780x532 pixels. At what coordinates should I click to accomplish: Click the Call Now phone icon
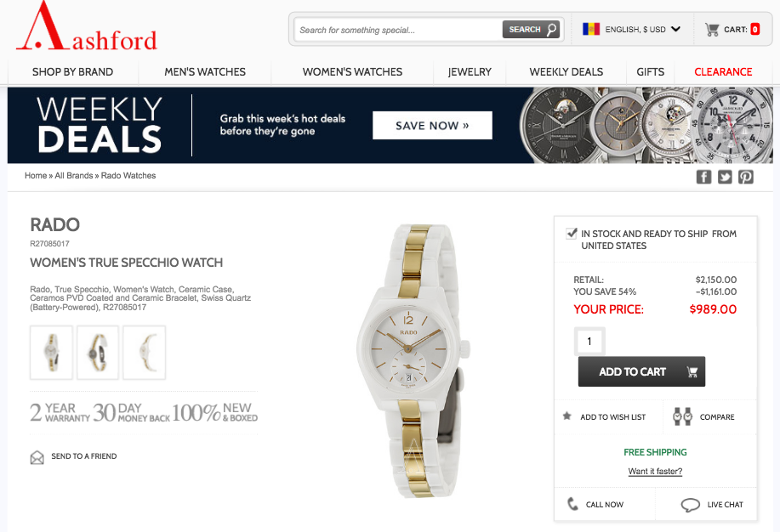(x=572, y=504)
